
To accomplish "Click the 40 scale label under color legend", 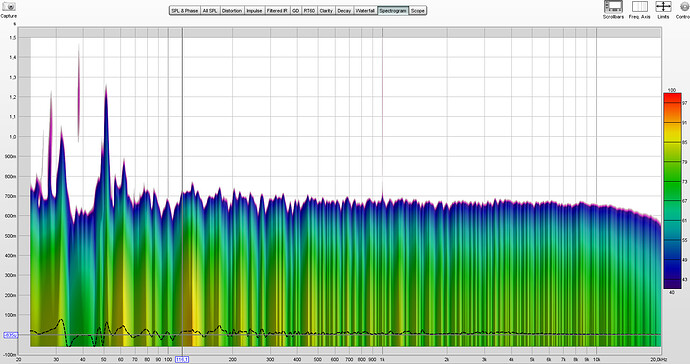I will tap(672, 292).
